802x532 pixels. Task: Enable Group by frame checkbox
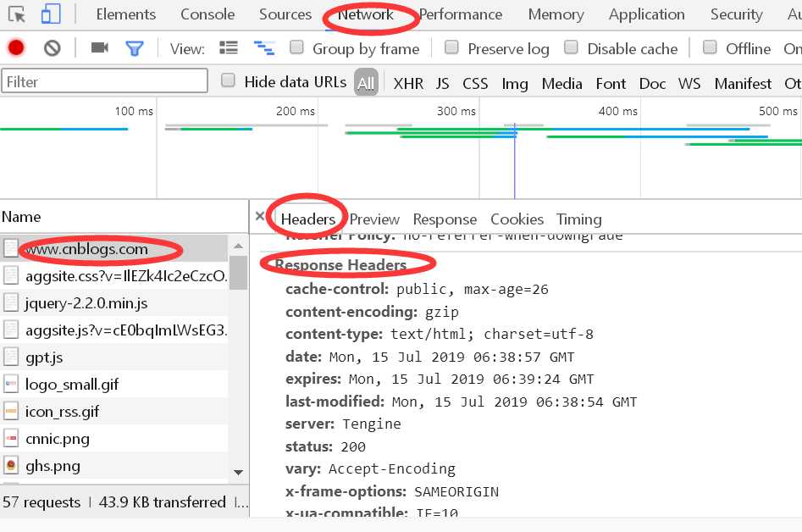pyautogui.click(x=296, y=47)
